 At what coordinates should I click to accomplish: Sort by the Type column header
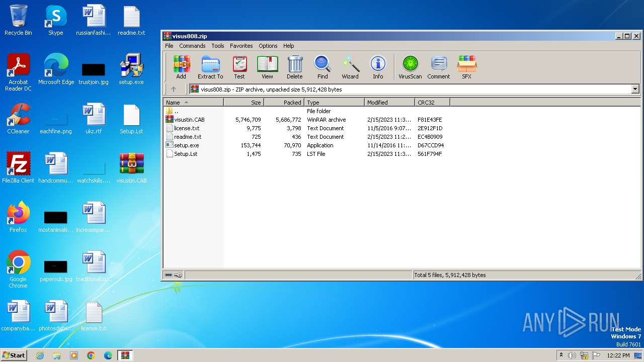[334, 102]
